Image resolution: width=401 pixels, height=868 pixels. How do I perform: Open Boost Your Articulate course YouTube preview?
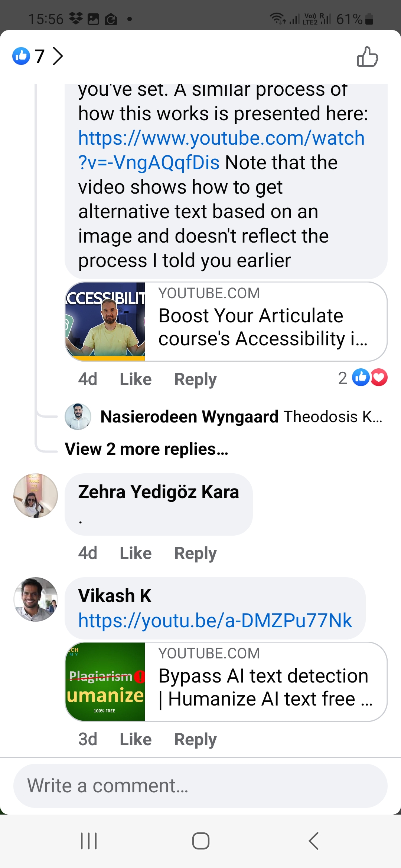(x=226, y=322)
